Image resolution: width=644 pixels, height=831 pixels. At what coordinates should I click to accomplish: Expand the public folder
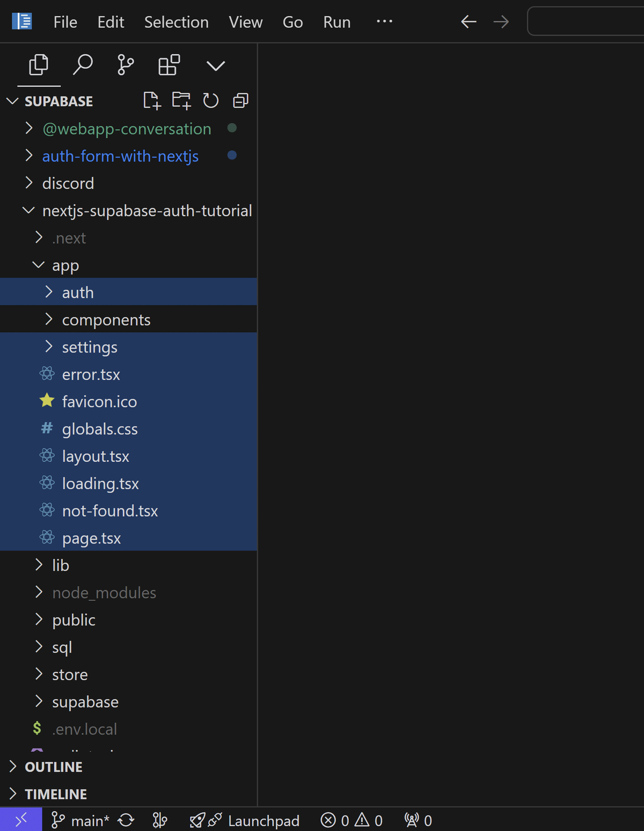coord(129,620)
